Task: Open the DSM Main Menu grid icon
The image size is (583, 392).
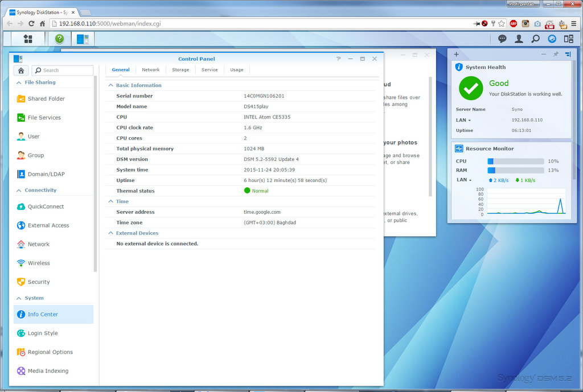Action: pos(27,39)
